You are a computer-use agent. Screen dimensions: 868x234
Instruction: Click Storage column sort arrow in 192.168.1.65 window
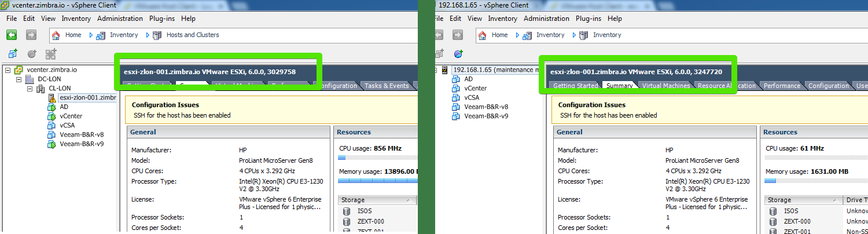point(836,200)
